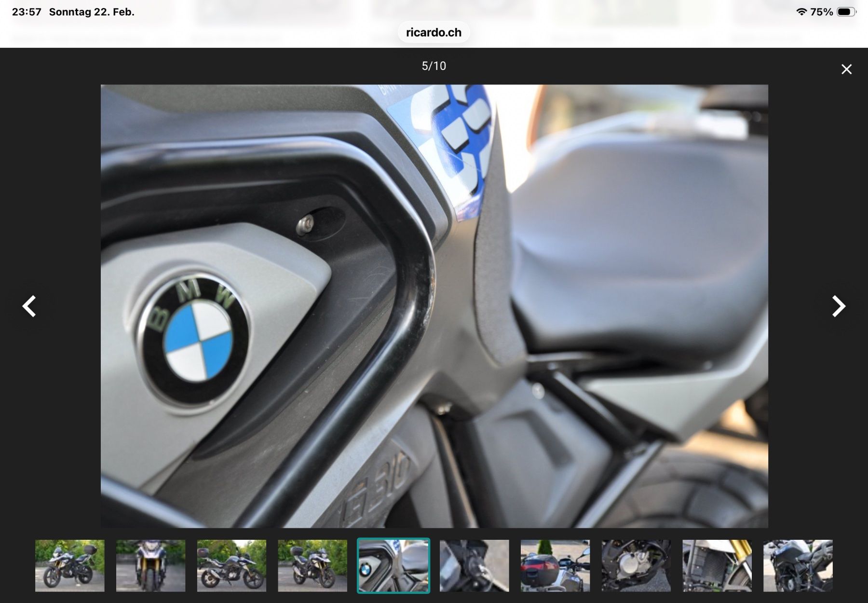Go back to previous photo with left arrow

coord(29,306)
